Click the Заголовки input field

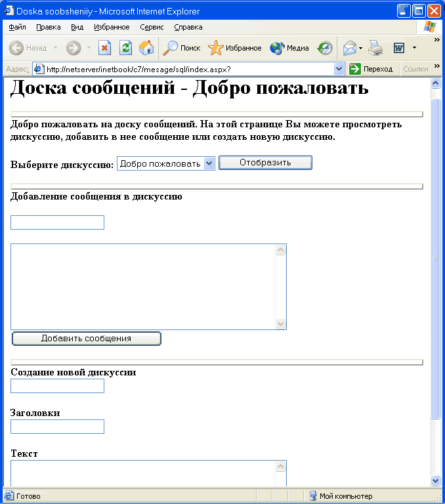point(57,427)
